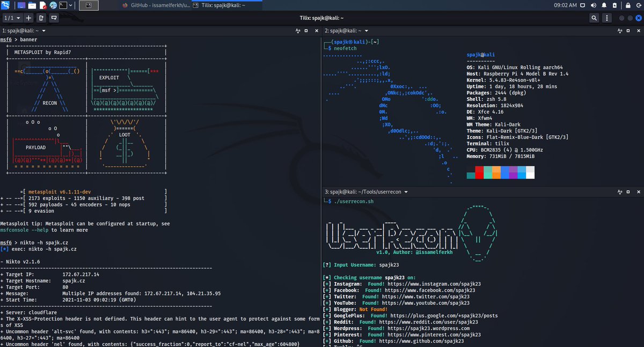Add a new Tilix session with plus
644x347 pixels.
click(x=29, y=18)
